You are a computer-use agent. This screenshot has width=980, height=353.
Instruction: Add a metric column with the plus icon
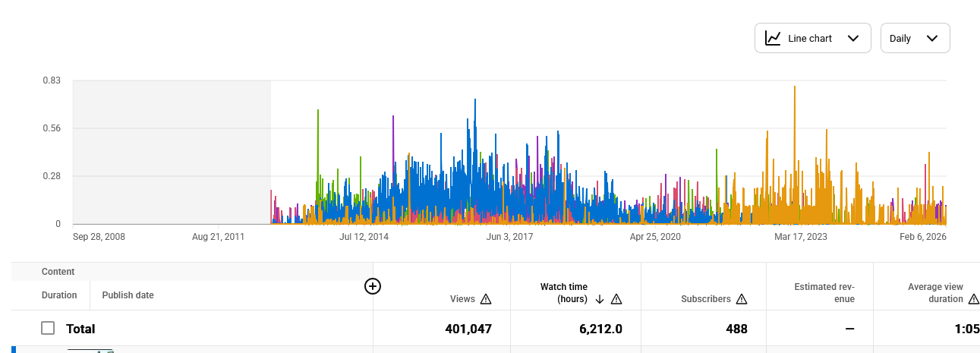(x=373, y=286)
